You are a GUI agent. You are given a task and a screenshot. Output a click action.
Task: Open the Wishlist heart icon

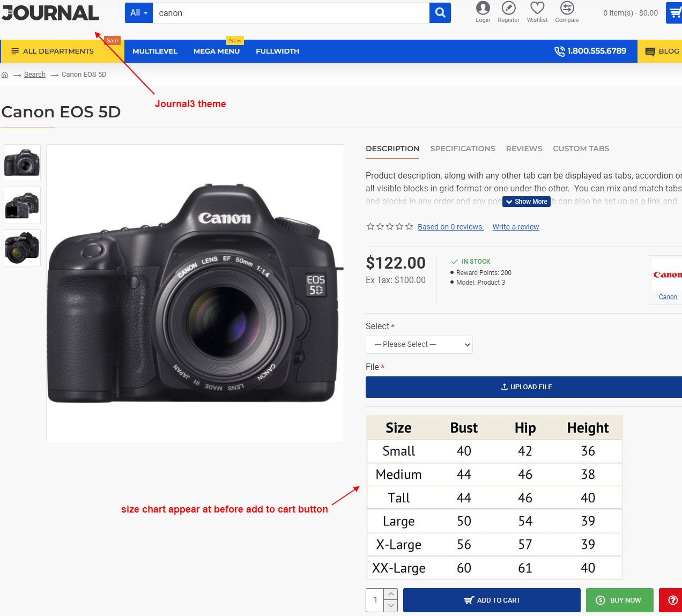pos(537,9)
